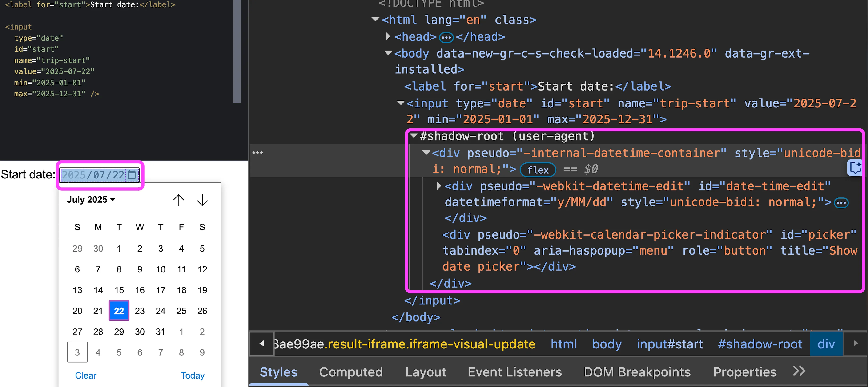Click the Today link in calendar
The height and width of the screenshot is (387, 868).
coord(192,375)
